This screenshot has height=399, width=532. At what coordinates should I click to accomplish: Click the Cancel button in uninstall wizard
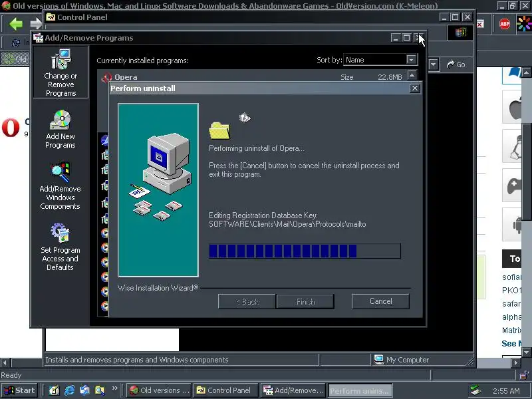380,301
